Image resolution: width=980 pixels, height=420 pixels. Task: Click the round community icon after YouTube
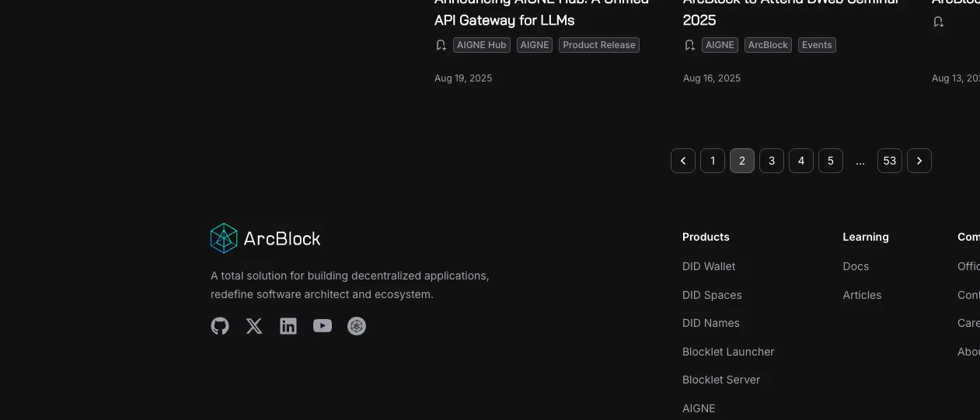click(357, 326)
